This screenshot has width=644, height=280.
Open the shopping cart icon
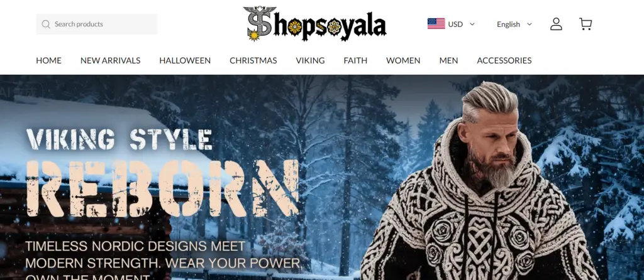586,24
